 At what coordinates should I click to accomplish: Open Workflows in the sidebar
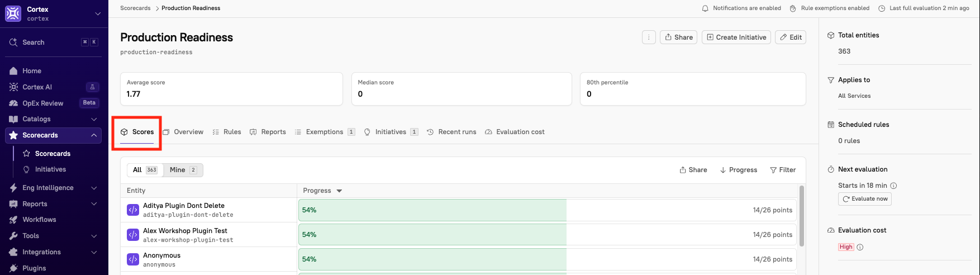point(39,220)
